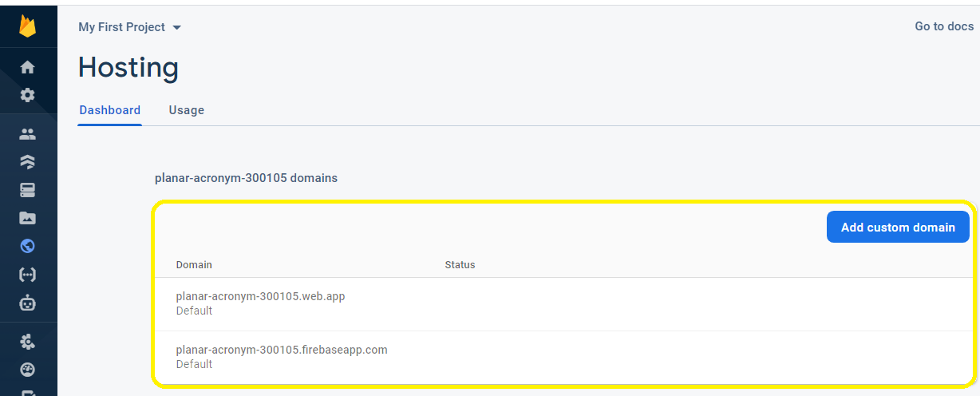Open Performance gauge icon in sidebar
Image resolution: width=980 pixels, height=396 pixels.
coord(28,370)
